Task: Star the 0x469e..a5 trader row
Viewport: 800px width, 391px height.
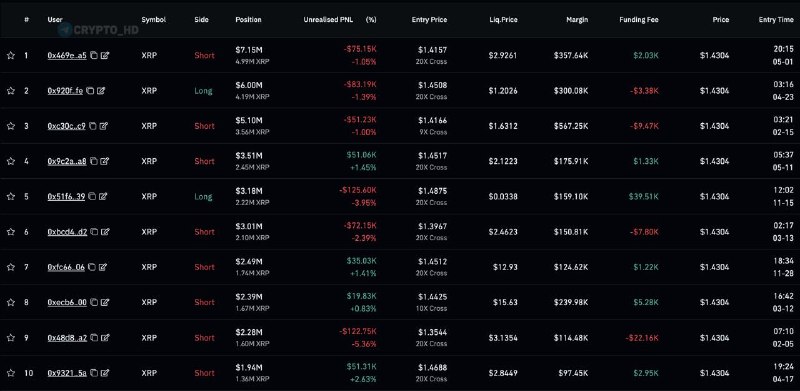Action: point(11,56)
